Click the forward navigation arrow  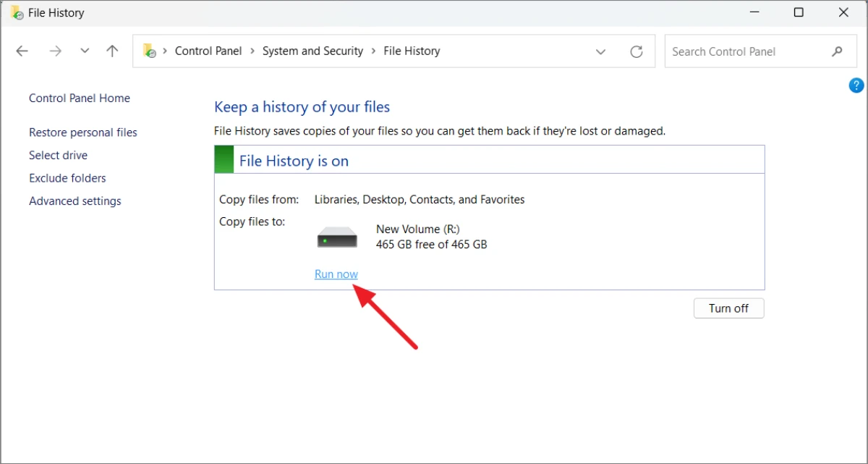click(x=55, y=51)
